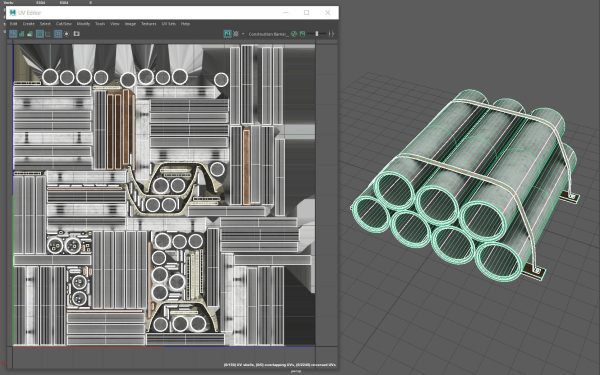Click the isolate select icon
The height and width of the screenshot is (375, 600).
pyautogui.click(x=67, y=34)
